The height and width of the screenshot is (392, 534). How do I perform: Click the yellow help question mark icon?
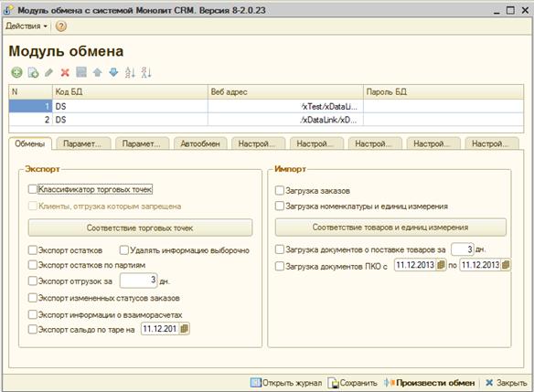tap(61, 26)
